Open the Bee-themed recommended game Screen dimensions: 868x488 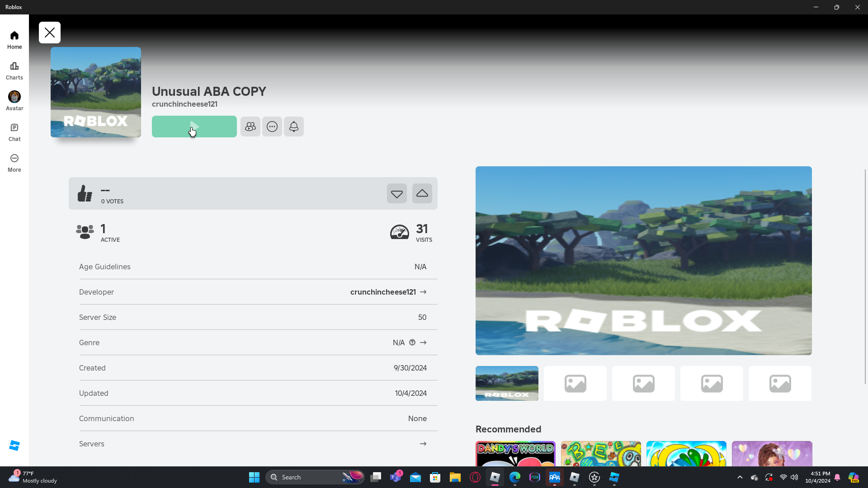click(601, 454)
